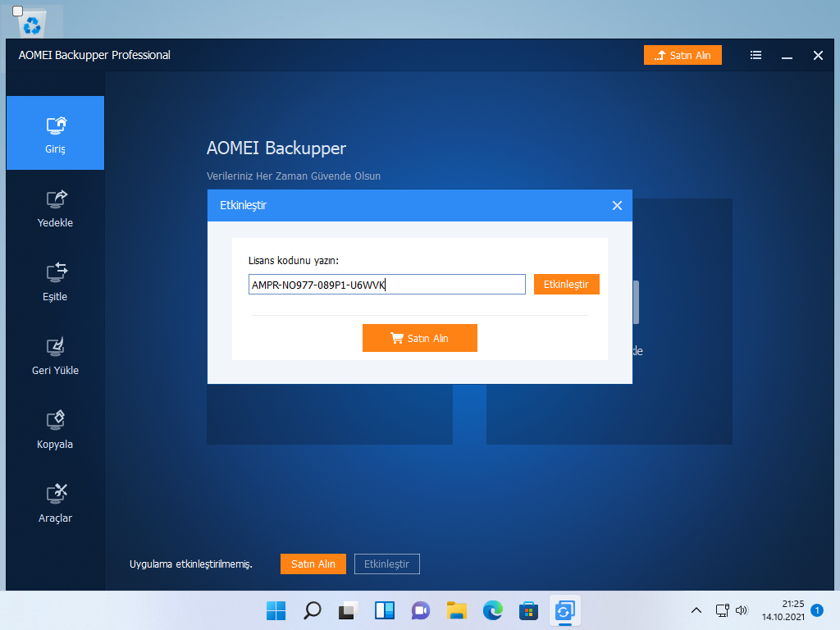The height and width of the screenshot is (630, 840).
Task: Open the hamburger menu in title bar
Action: tap(756, 55)
